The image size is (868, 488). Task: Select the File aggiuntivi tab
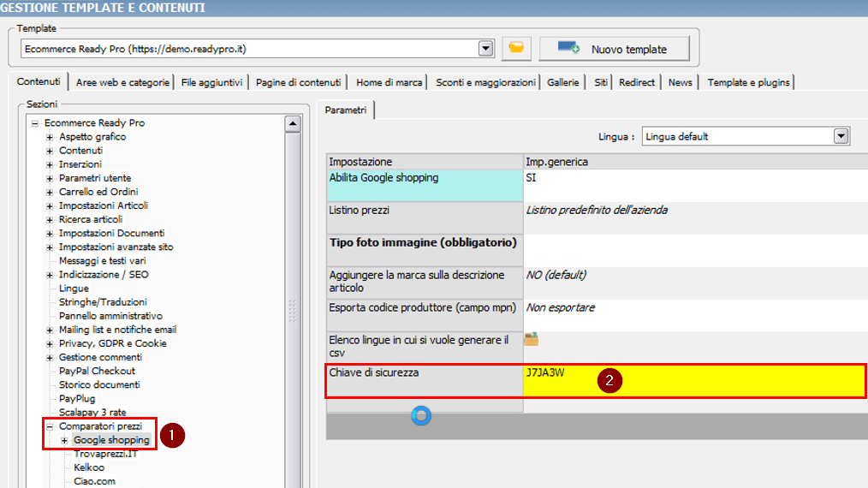211,82
